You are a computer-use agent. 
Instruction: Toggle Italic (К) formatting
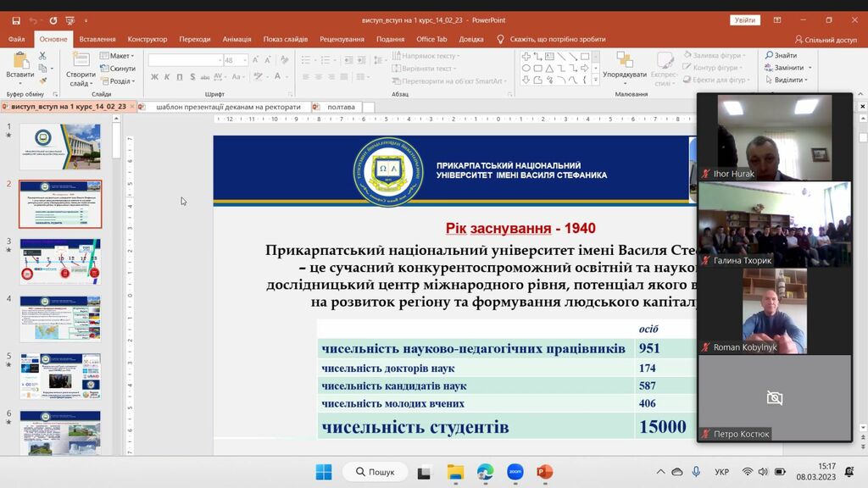pyautogui.click(x=167, y=77)
